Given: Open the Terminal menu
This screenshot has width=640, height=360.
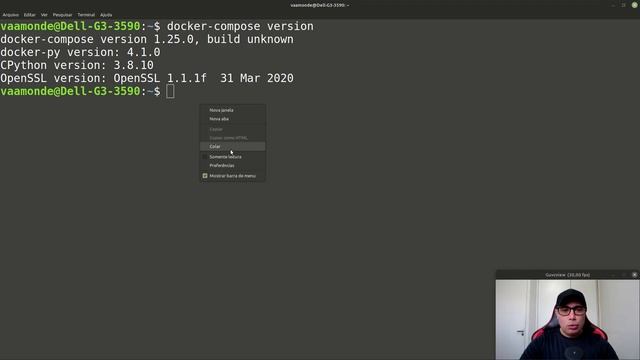Looking at the screenshot, I should (86, 15).
